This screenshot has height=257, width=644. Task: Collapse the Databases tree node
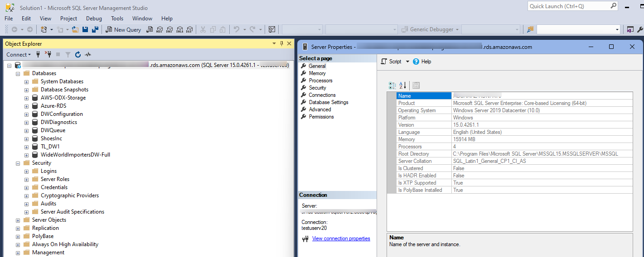[18, 73]
